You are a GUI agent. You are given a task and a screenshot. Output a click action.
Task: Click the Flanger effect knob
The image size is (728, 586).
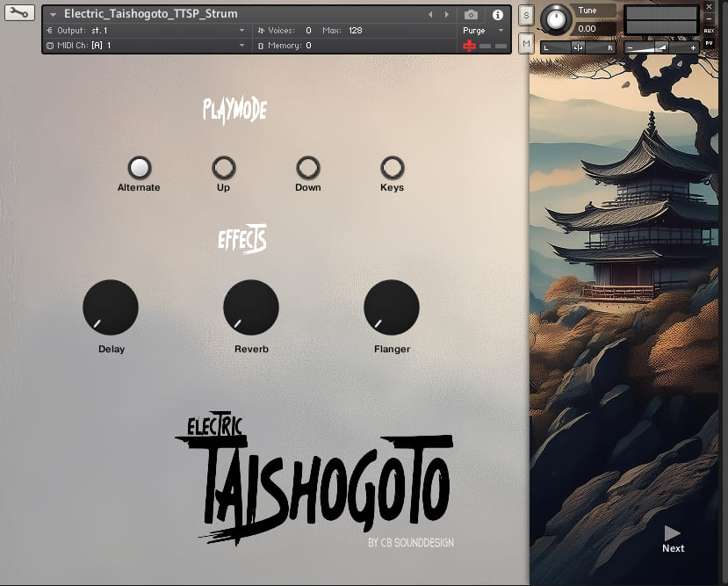coord(392,307)
